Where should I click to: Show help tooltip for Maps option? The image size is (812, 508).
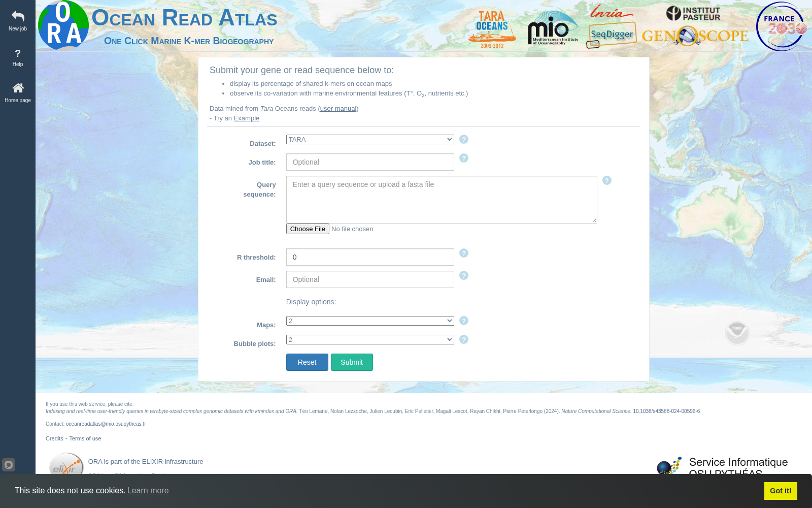point(464,321)
